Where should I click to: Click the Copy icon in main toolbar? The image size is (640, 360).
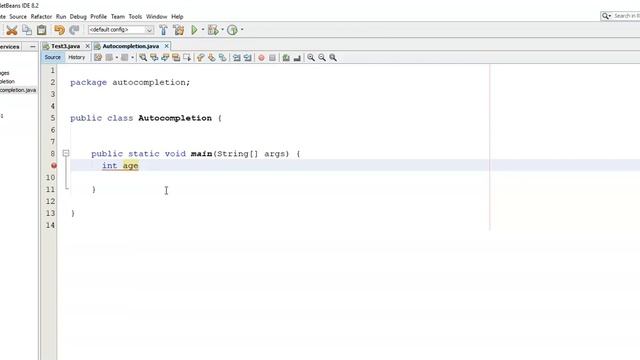[x=27, y=30]
